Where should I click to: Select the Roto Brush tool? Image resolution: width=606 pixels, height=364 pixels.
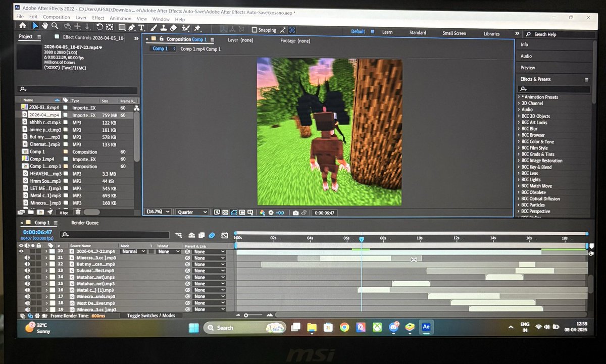[186, 28]
